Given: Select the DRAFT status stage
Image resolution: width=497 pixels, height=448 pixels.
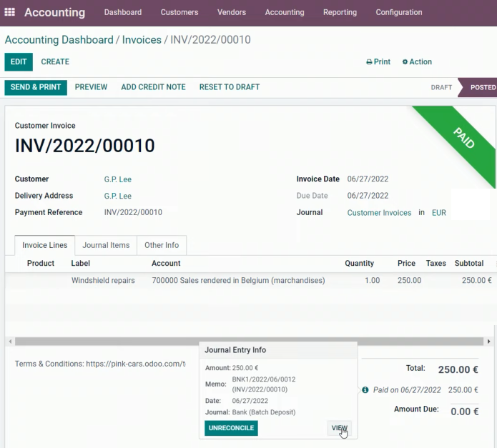Looking at the screenshot, I should [x=441, y=87].
